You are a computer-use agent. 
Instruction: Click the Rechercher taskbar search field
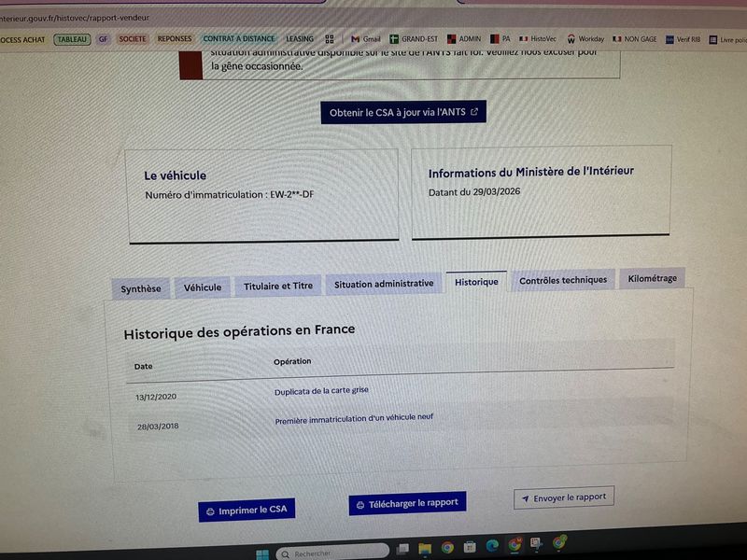click(x=332, y=553)
